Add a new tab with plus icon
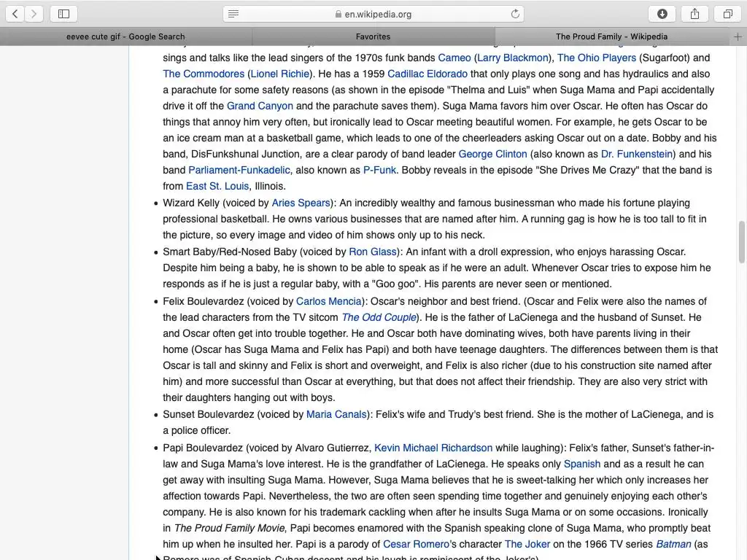Image resolution: width=747 pixels, height=560 pixels. [738, 36]
